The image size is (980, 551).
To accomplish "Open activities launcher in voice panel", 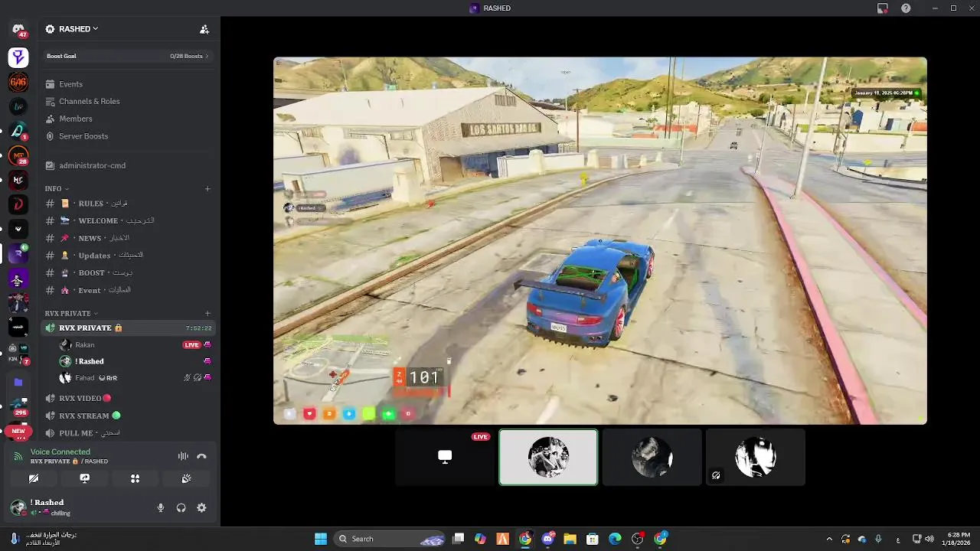I will point(135,478).
